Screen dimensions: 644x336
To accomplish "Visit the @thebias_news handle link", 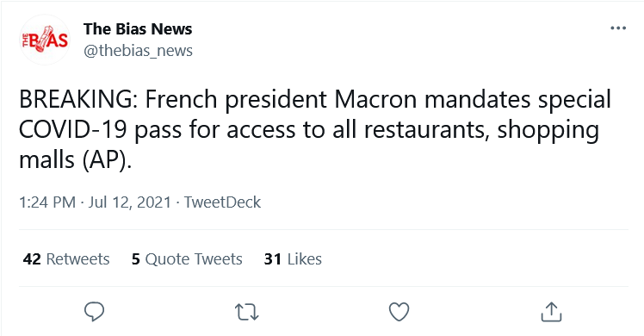I will tap(138, 51).
